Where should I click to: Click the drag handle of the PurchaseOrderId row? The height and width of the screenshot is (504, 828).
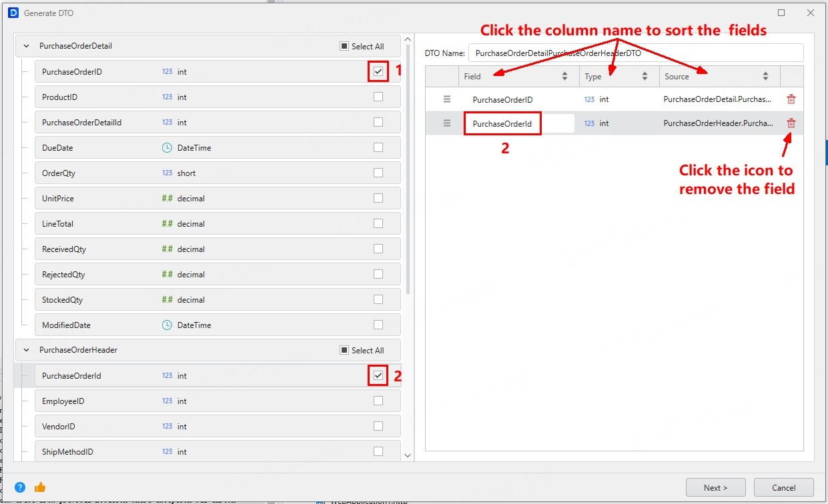447,123
